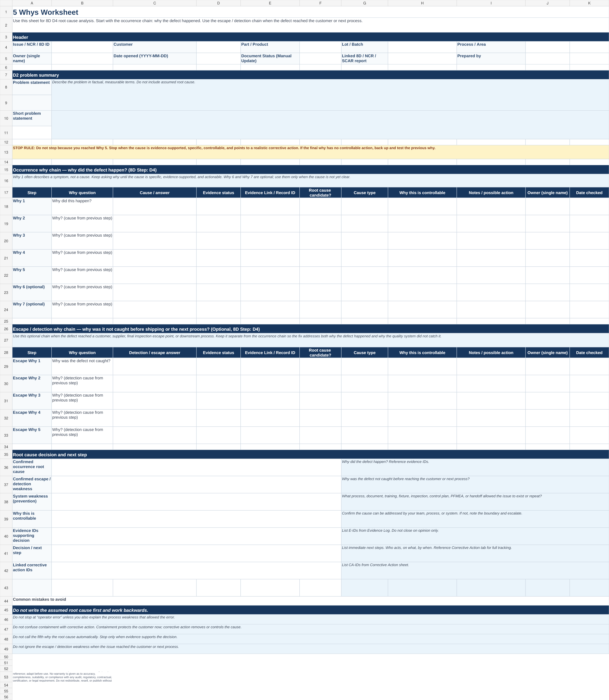Image resolution: width=609 pixels, height=700 pixels.
Task: Click the "Decision / next step" label
Action: (x=32, y=553)
